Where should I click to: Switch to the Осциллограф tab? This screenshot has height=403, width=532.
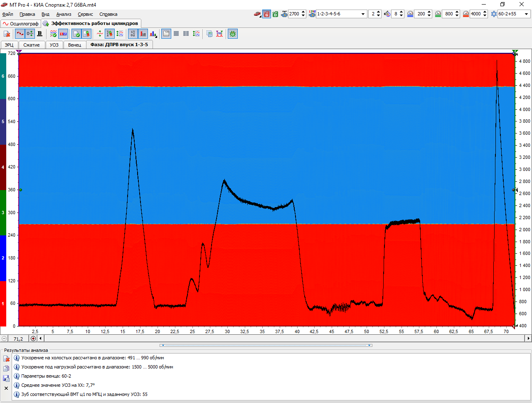[21, 24]
